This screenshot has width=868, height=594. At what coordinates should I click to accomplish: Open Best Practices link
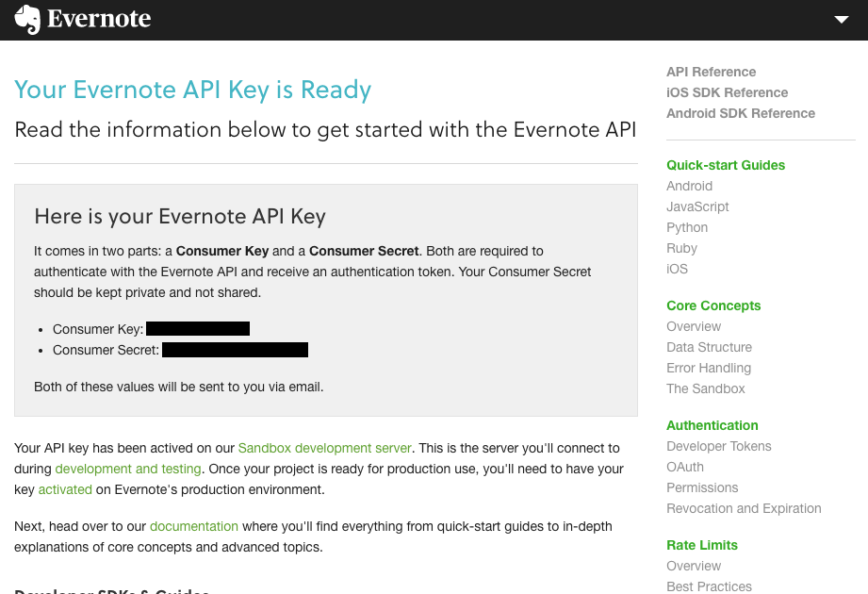pyautogui.click(x=709, y=586)
